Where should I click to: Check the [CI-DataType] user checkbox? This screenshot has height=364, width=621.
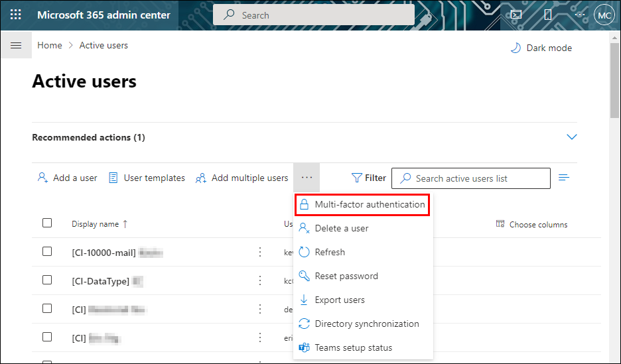point(47,280)
